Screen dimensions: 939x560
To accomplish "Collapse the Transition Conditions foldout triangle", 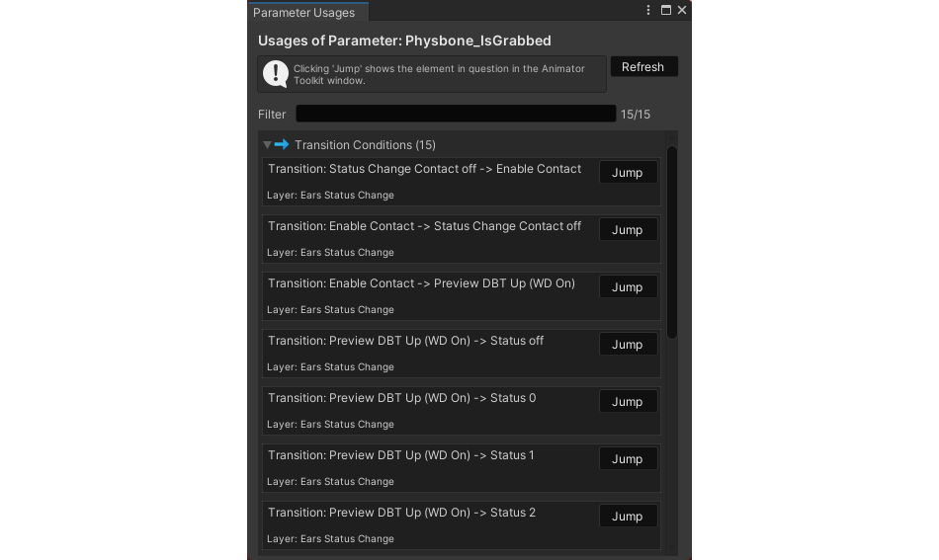I will (x=267, y=145).
